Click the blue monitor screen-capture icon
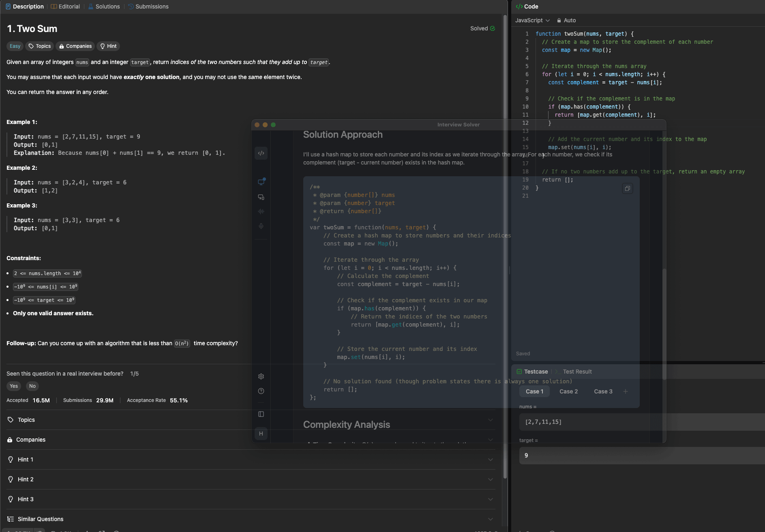This screenshot has width=765, height=532. pos(261,182)
